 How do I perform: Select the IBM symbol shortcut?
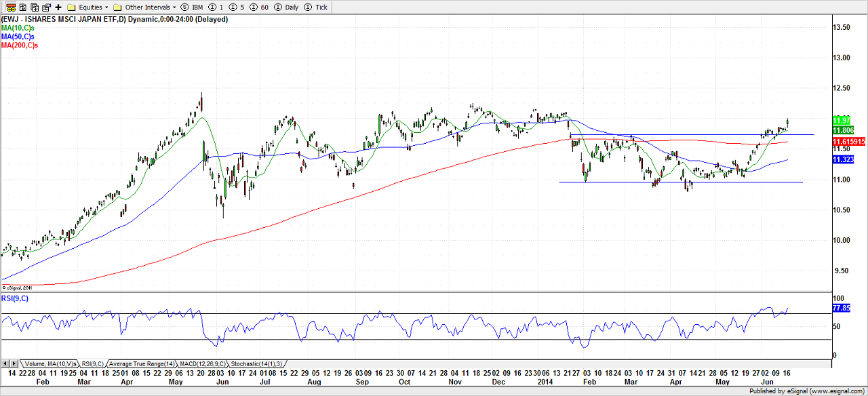pos(191,7)
